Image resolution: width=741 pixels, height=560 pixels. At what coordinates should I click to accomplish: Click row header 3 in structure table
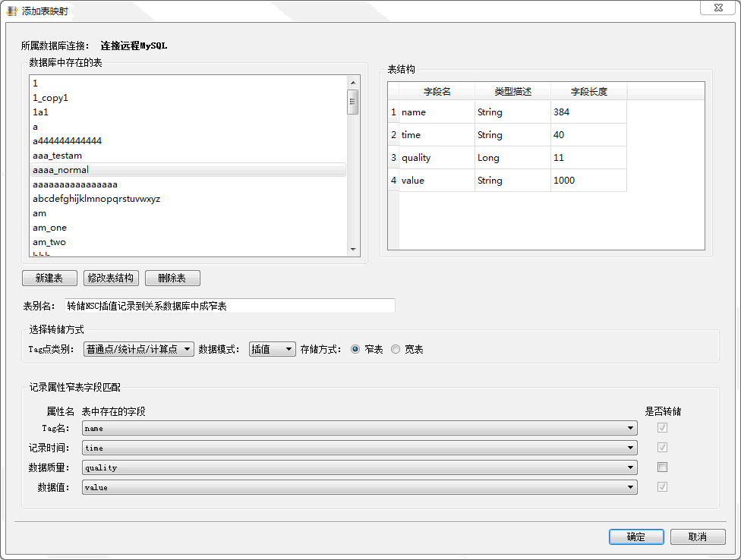pos(393,158)
